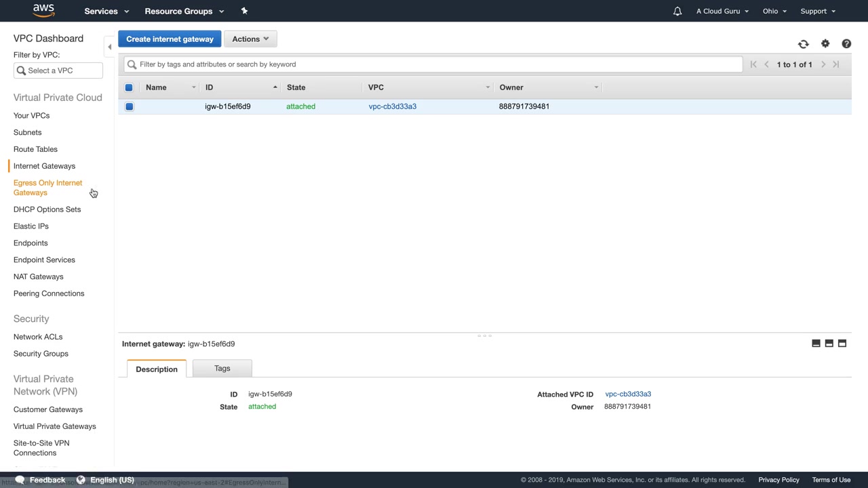Minimize the details pane layout icon

coord(816,344)
